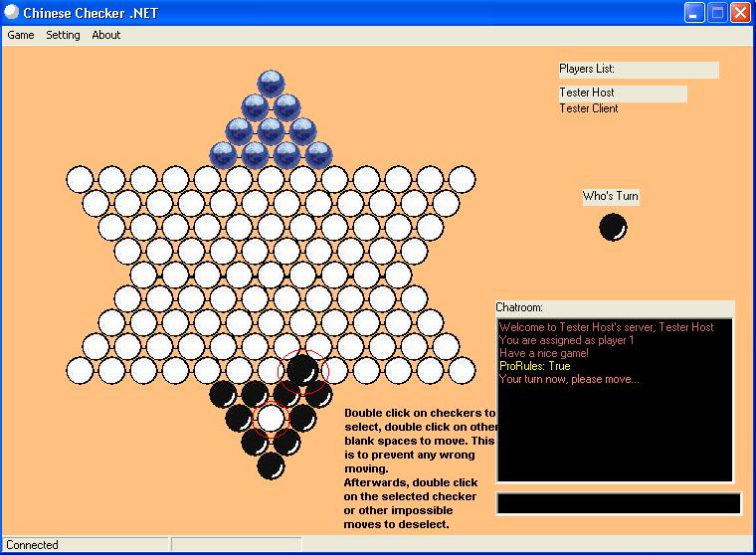Select black marble right of the red-circled empty hole

pyautogui.click(x=302, y=418)
